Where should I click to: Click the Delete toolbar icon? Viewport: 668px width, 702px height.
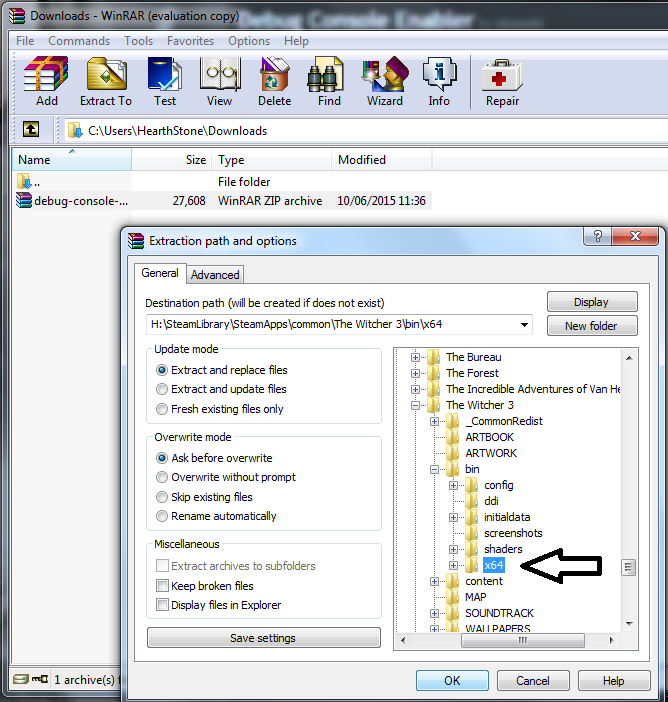[x=274, y=74]
